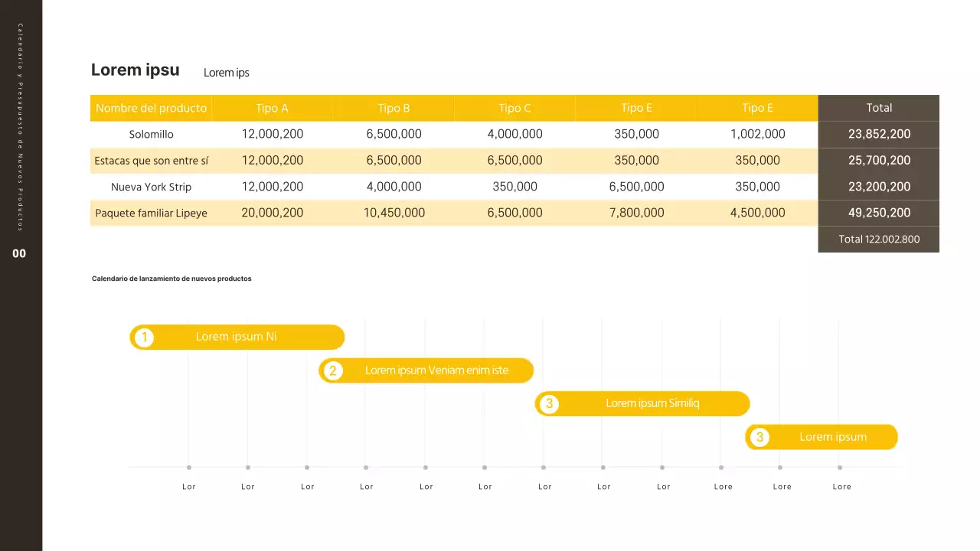
Task: Click the number 1 circle on the first bar
Action: pos(143,337)
